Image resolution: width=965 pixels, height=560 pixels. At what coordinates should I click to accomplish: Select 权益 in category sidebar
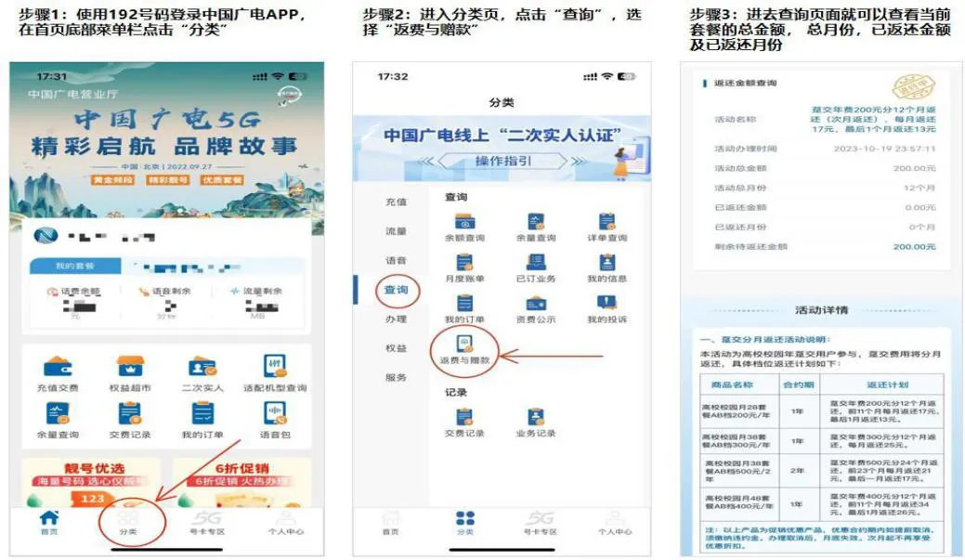(x=396, y=348)
